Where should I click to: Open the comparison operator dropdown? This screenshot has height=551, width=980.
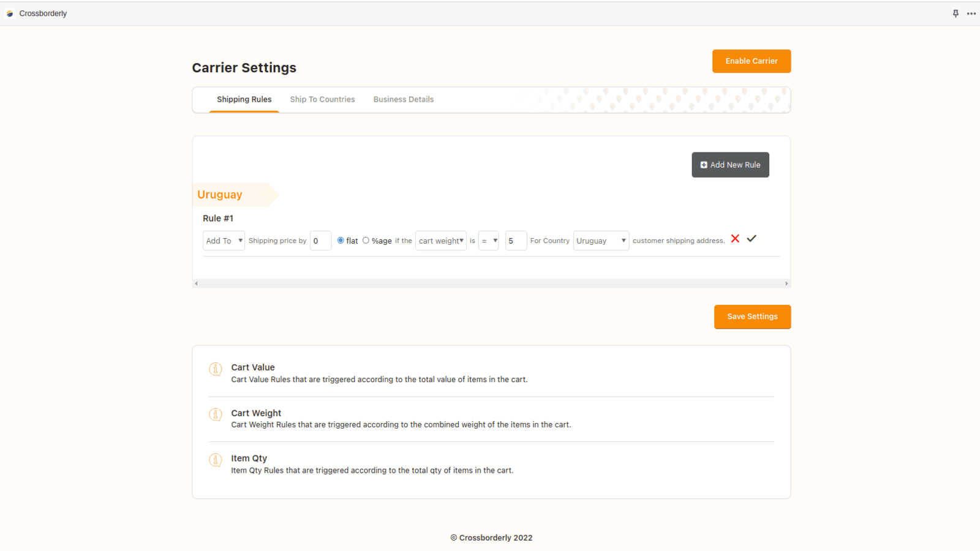click(x=488, y=241)
